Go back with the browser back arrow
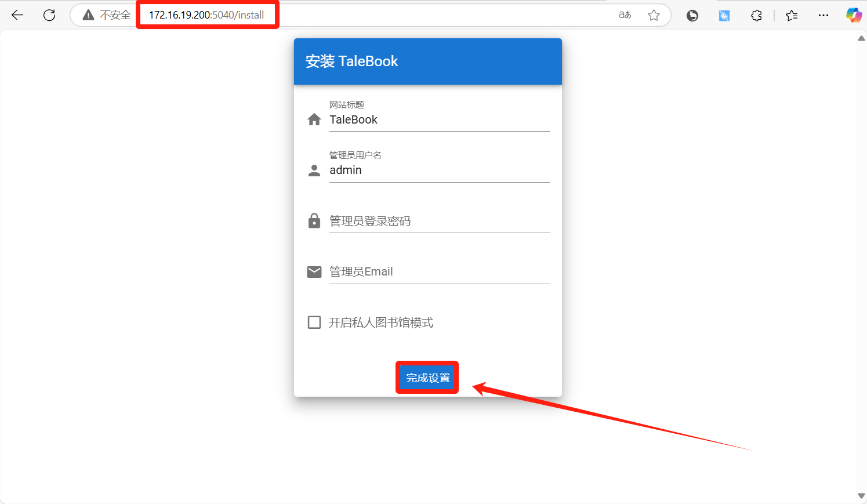867x504 pixels. [x=17, y=15]
